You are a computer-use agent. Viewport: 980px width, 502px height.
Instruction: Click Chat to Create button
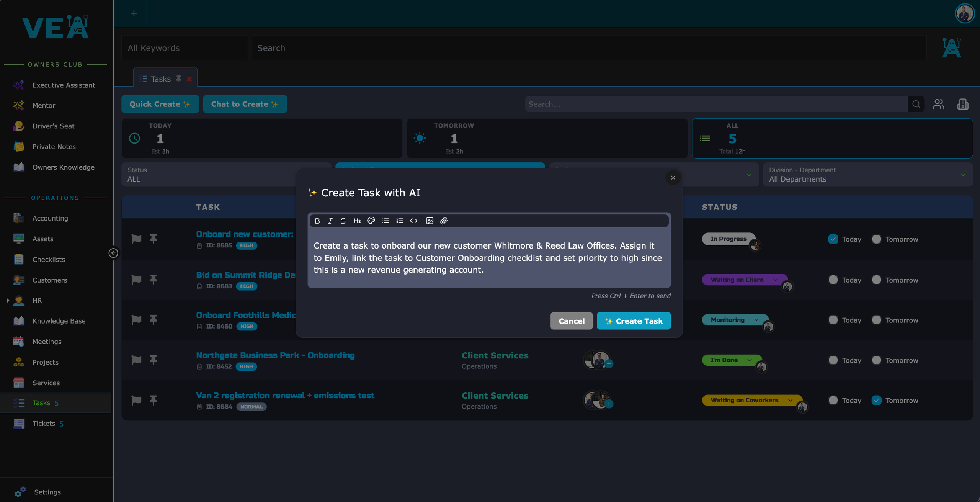click(245, 104)
